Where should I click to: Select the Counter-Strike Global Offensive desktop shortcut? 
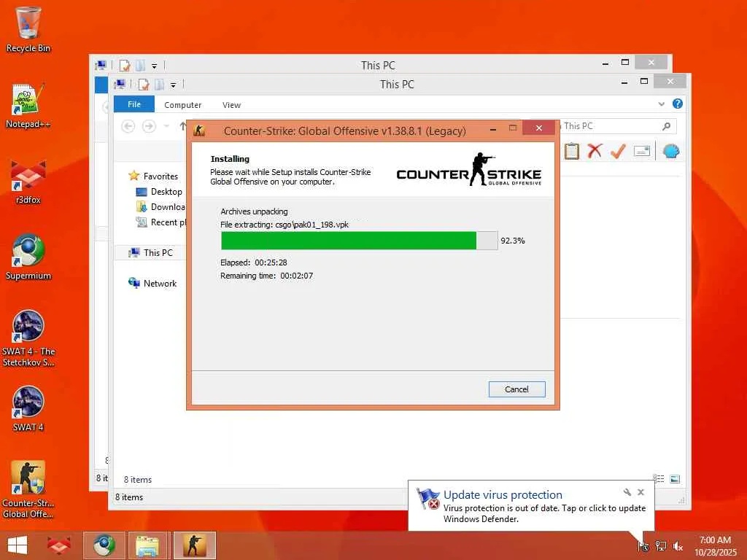click(28, 489)
